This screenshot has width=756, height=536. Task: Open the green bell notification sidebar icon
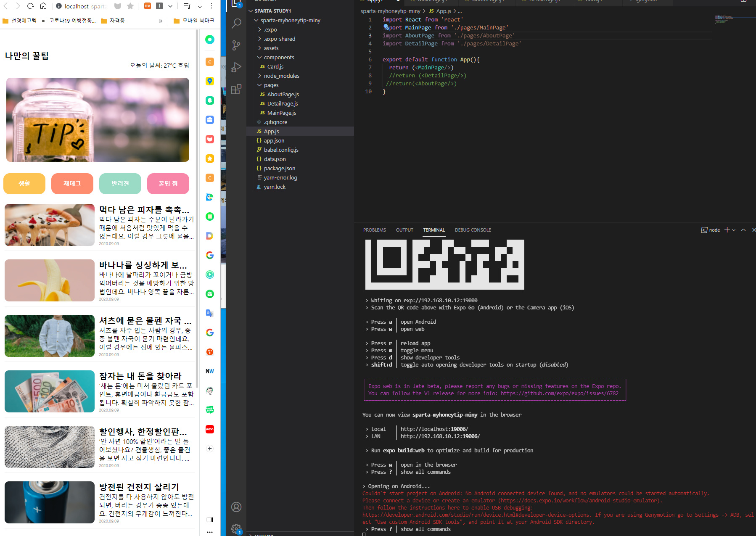[210, 100]
